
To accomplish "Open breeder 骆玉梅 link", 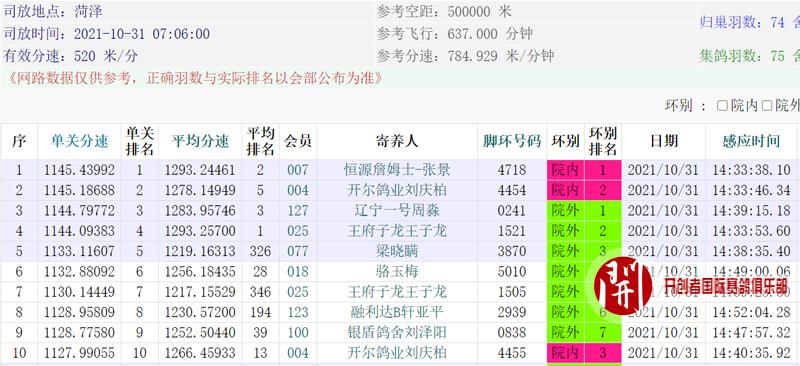I will (x=397, y=271).
